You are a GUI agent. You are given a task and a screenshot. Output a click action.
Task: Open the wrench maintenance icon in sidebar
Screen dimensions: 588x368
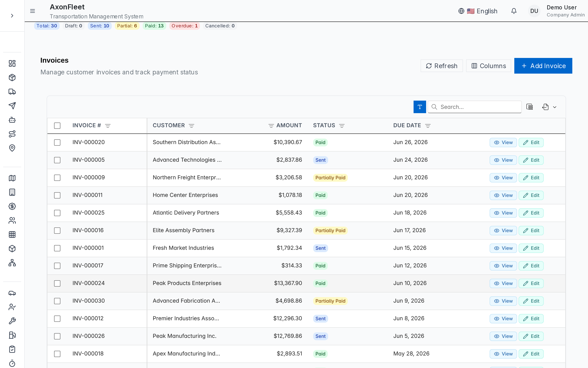[x=12, y=321]
